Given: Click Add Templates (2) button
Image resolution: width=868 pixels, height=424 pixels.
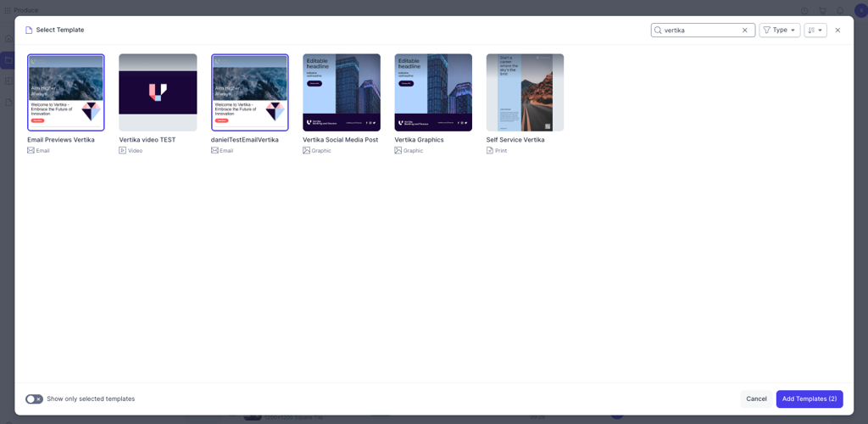Looking at the screenshot, I should pyautogui.click(x=810, y=399).
